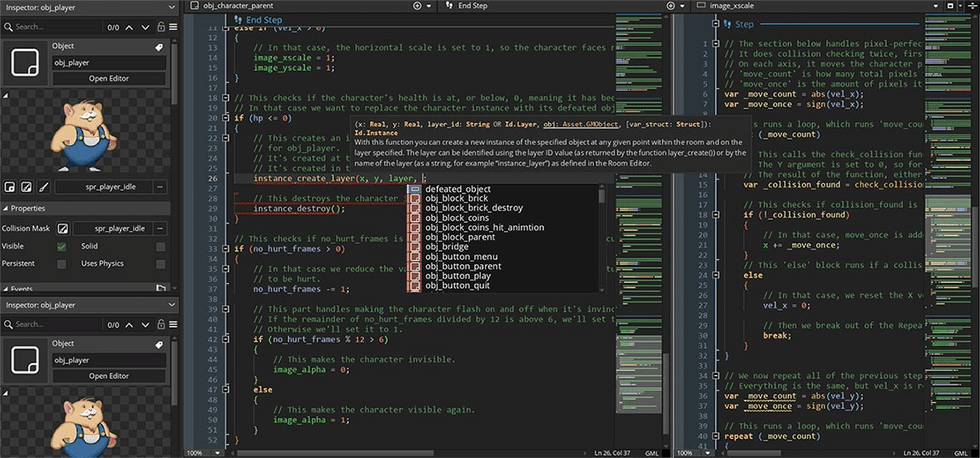
Task: Click the Events folder icon in upper Inspector
Action: click(x=161, y=288)
